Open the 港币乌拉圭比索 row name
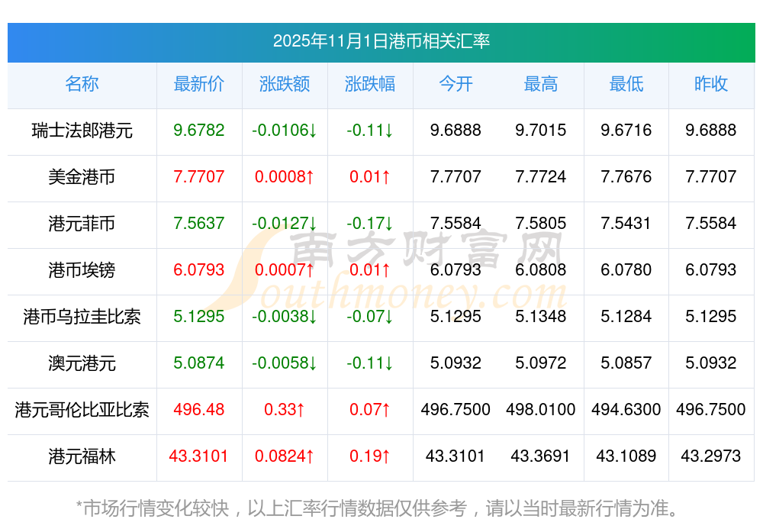This screenshot has width=763, height=532. pos(82,317)
